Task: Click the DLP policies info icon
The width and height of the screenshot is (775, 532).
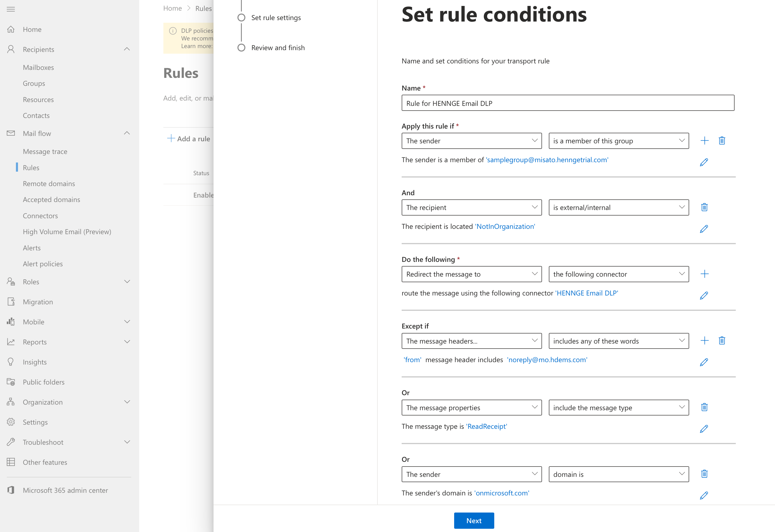Action: tap(173, 31)
